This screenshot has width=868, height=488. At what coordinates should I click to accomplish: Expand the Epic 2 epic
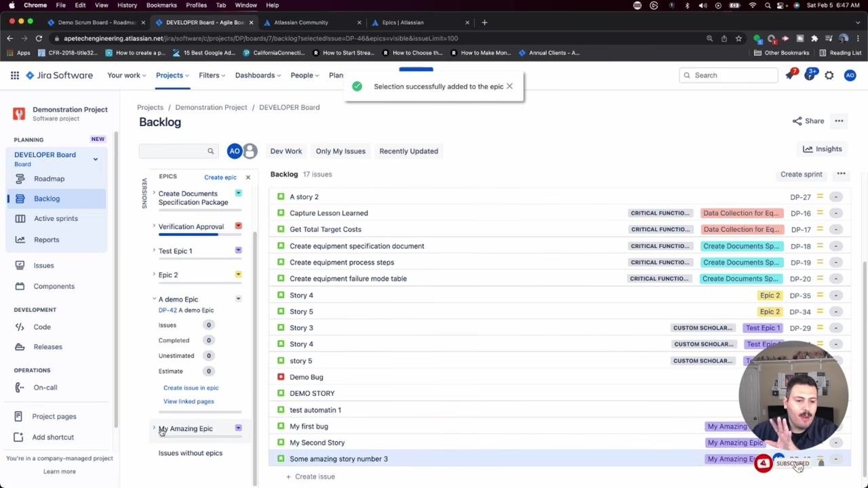(x=154, y=274)
